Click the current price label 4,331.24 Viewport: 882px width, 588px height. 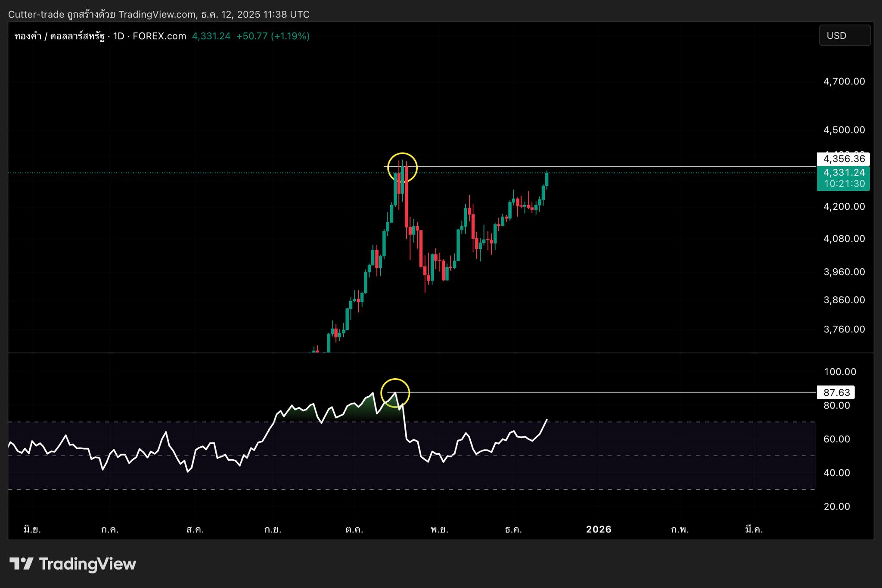[x=843, y=173]
